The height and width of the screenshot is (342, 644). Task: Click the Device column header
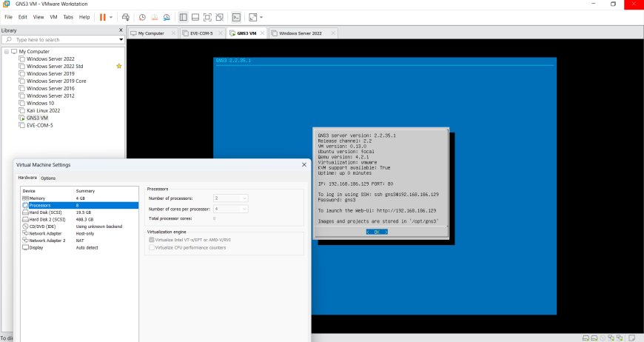pos(29,191)
